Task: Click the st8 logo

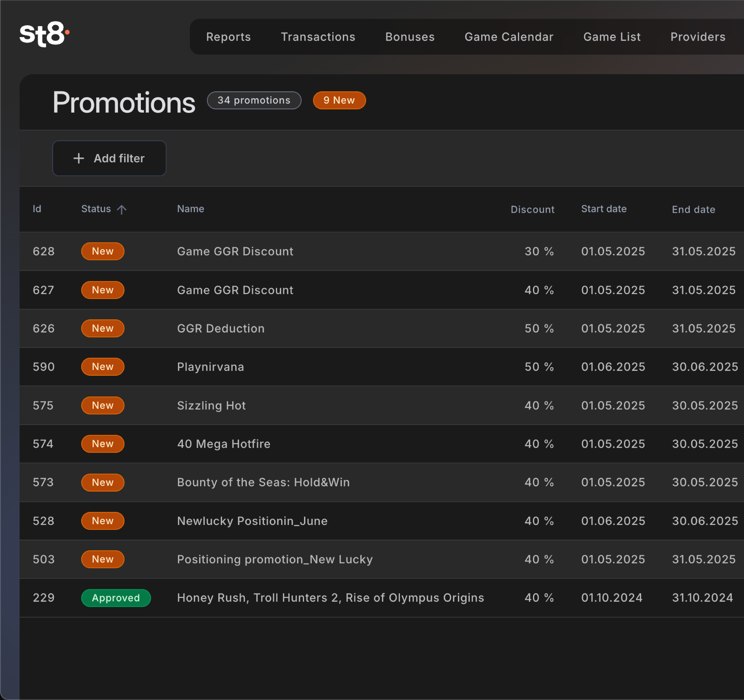Action: coord(44,34)
